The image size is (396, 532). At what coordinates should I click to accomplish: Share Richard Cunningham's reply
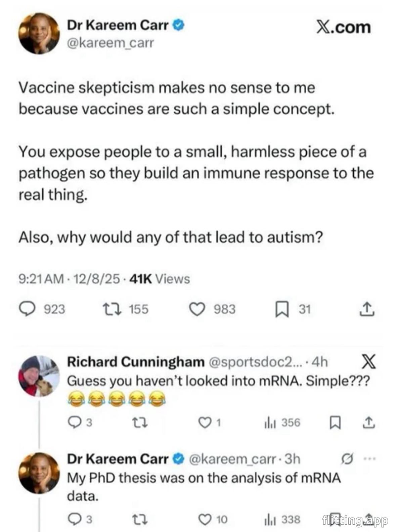[368, 423]
